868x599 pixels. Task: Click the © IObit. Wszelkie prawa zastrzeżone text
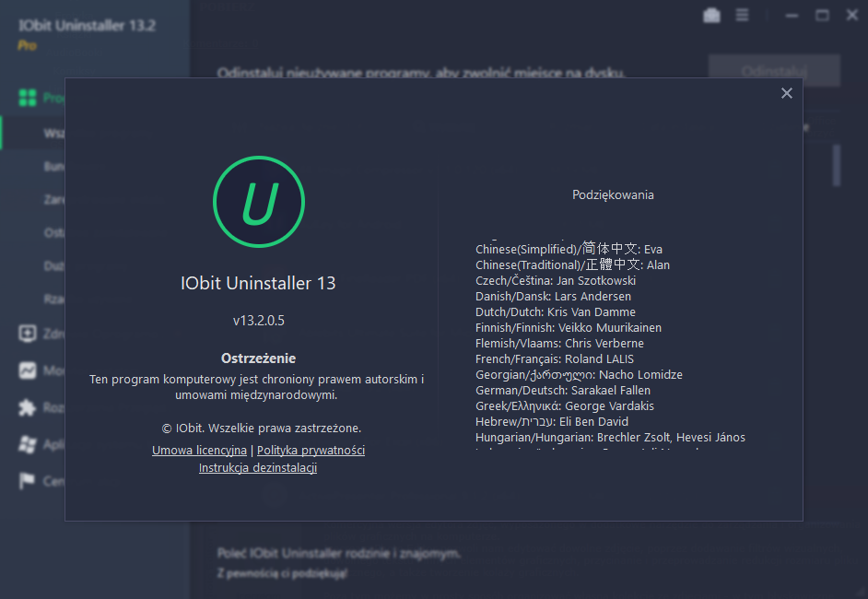pyautogui.click(x=262, y=428)
